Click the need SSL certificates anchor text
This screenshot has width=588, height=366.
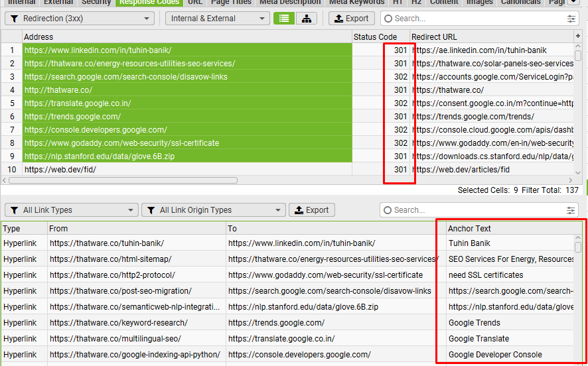pyautogui.click(x=510, y=275)
